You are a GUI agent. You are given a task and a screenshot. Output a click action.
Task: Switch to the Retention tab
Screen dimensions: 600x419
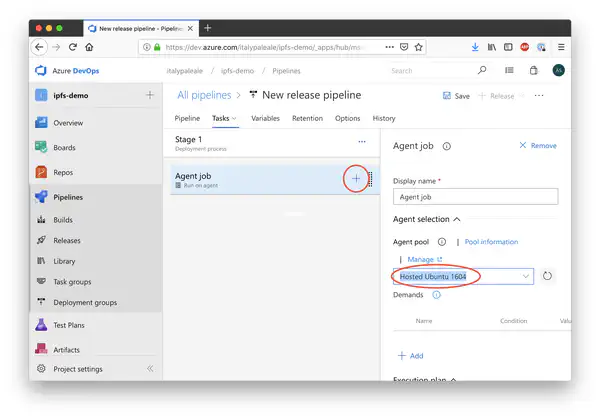point(307,118)
